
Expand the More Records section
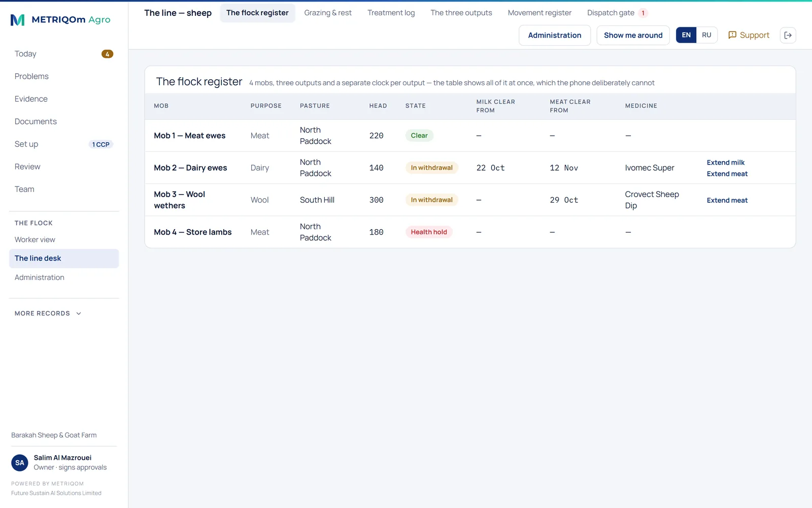(48, 313)
